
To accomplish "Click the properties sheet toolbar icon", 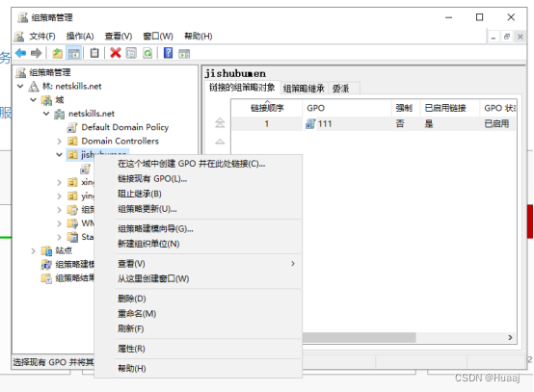I will [131, 53].
